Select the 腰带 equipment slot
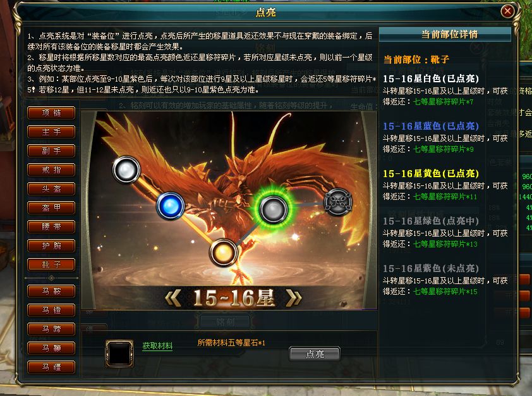 coord(51,226)
